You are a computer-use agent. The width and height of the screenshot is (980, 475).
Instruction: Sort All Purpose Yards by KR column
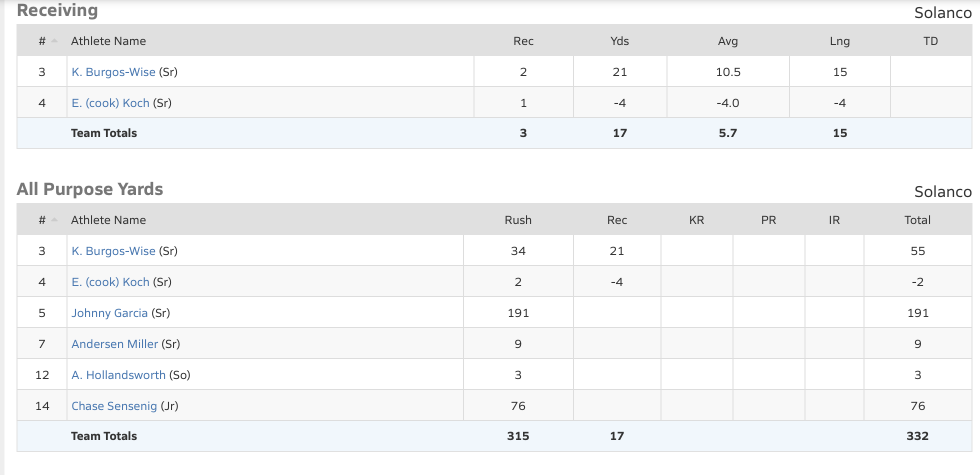696,220
